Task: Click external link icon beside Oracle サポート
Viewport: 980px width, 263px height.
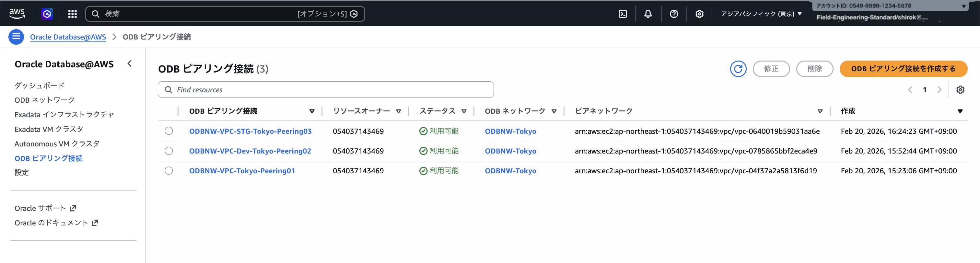Action: tap(73, 208)
